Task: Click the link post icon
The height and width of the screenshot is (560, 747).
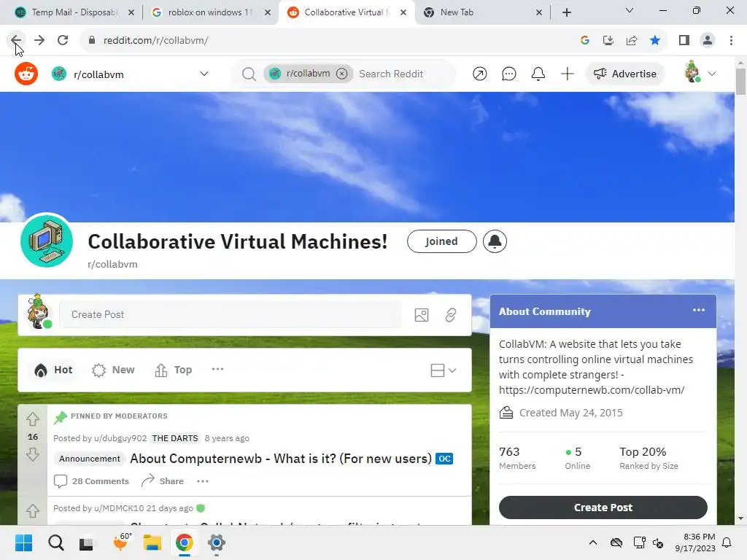Action: [x=451, y=315]
